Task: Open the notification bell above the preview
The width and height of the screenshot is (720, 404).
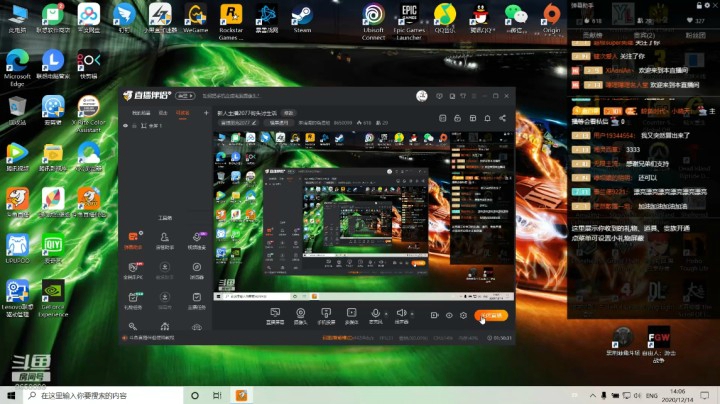Action: point(487,118)
